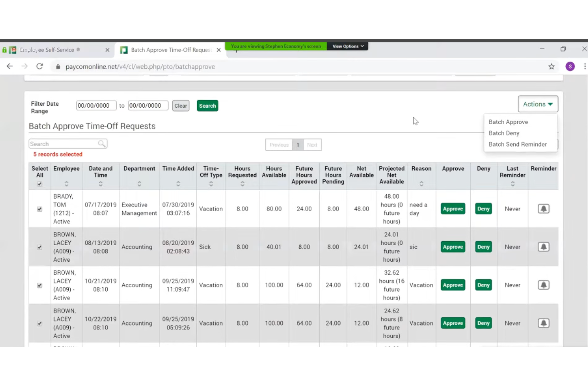This screenshot has height=392, width=588.
Task: Click the 80.00 hours available cell
Action: (x=274, y=209)
